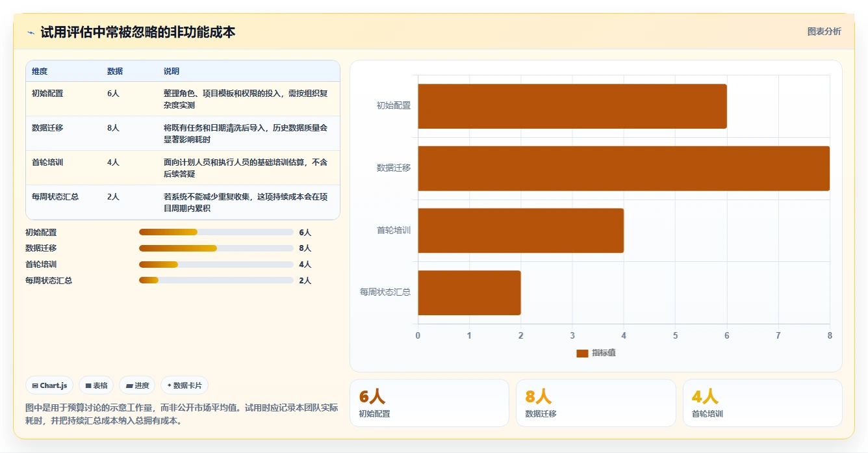Select the 进度 tag chip

[137, 385]
